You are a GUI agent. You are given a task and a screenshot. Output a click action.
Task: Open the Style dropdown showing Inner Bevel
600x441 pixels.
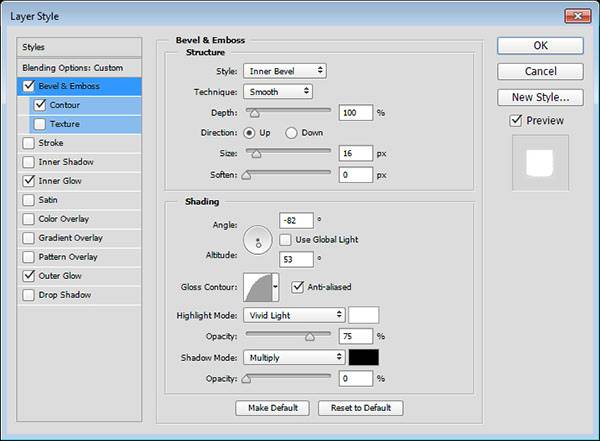coord(284,71)
